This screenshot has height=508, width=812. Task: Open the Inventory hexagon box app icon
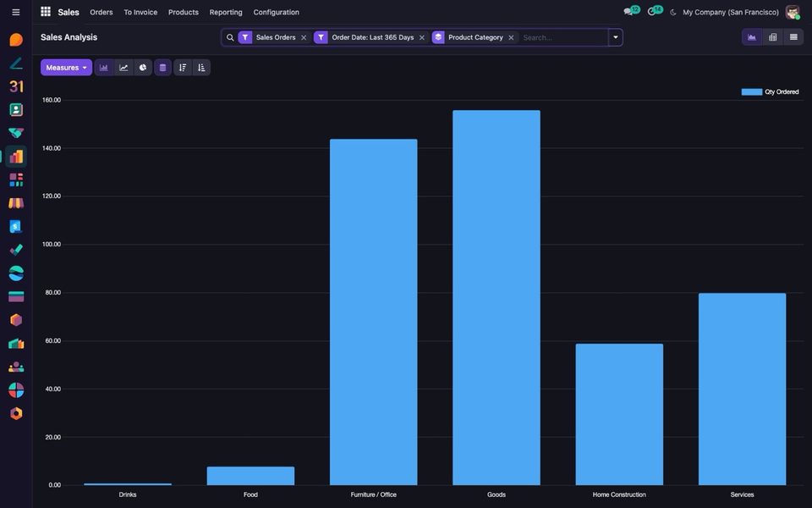tap(16, 320)
